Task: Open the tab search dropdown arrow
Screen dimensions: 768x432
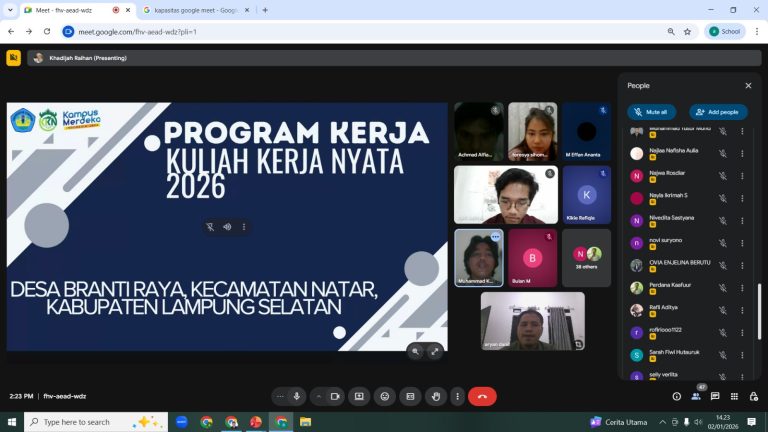Action: click(10, 10)
